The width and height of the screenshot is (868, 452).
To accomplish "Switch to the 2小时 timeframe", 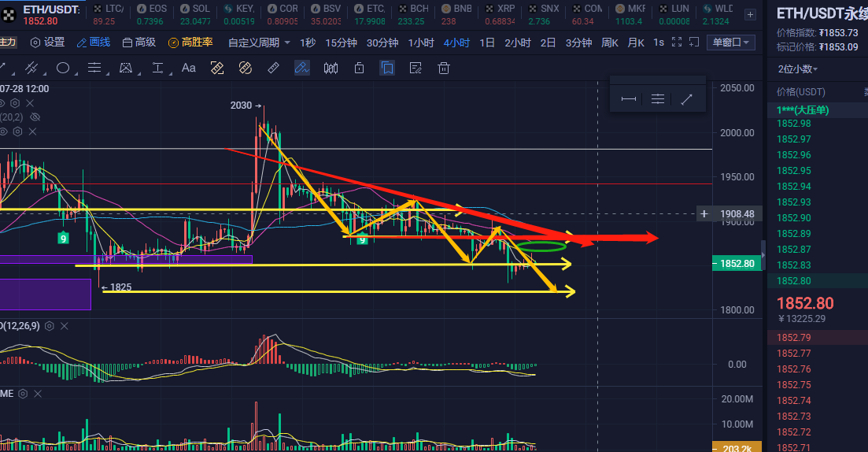I will tap(518, 42).
